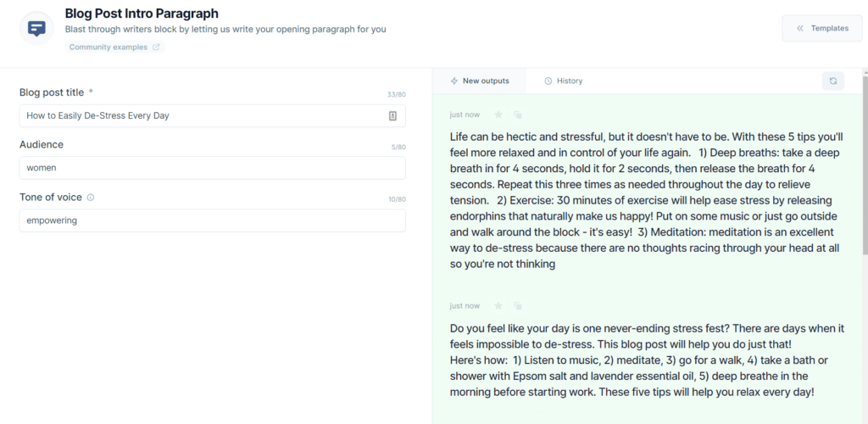This screenshot has width=868, height=424.
Task: Copy the second generated paragraph
Action: (517, 305)
